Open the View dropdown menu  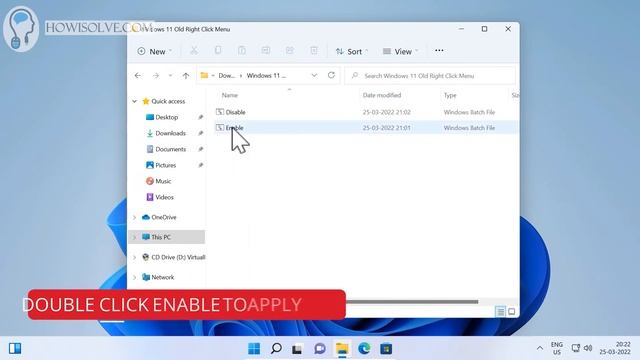400,51
